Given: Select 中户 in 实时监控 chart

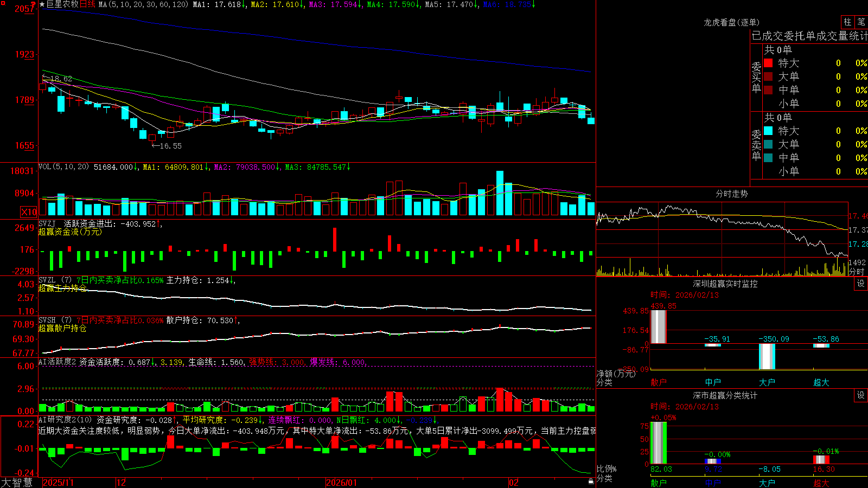Looking at the screenshot, I should 713,382.
